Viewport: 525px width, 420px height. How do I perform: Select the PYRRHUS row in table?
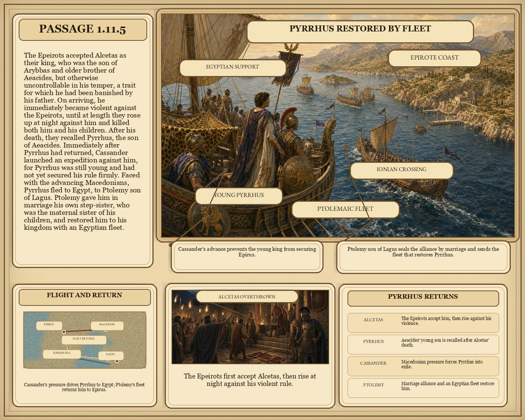tap(423, 344)
